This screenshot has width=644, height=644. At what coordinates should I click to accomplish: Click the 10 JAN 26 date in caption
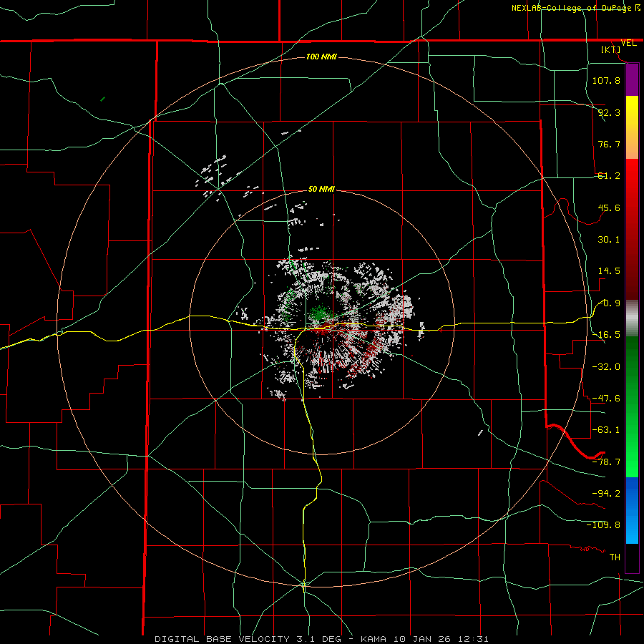(x=424, y=639)
